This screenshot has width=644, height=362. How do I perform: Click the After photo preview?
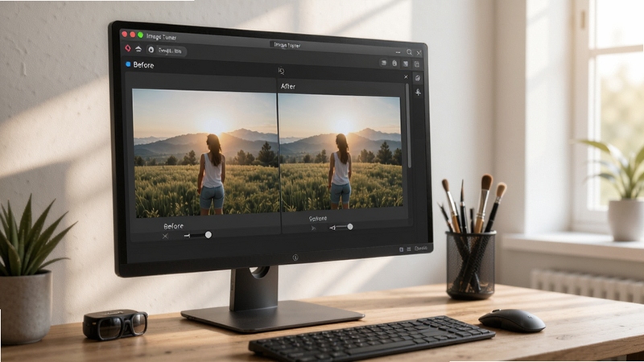[x=340, y=151]
